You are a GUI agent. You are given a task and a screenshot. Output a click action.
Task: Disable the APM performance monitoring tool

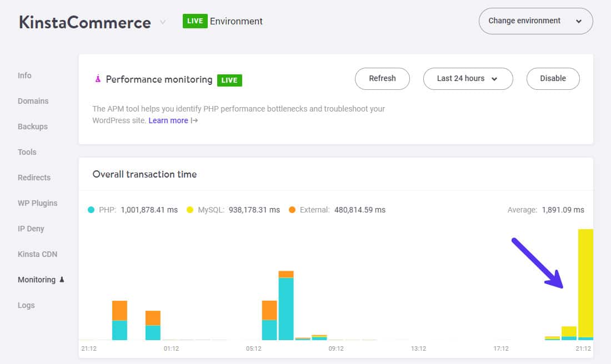pos(553,79)
